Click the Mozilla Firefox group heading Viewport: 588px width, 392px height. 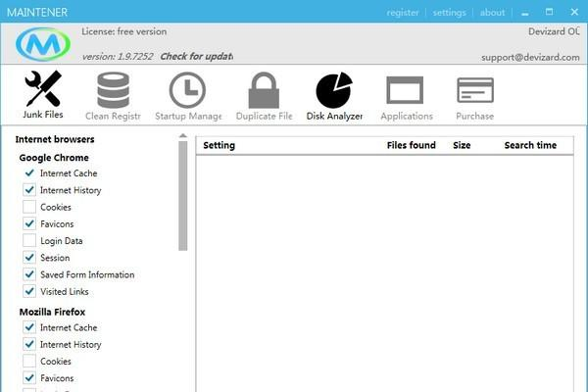click(x=52, y=312)
